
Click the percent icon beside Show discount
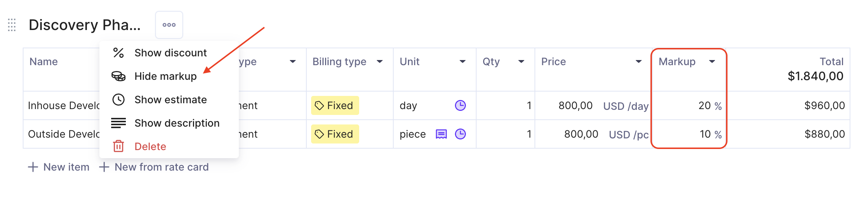point(118,53)
